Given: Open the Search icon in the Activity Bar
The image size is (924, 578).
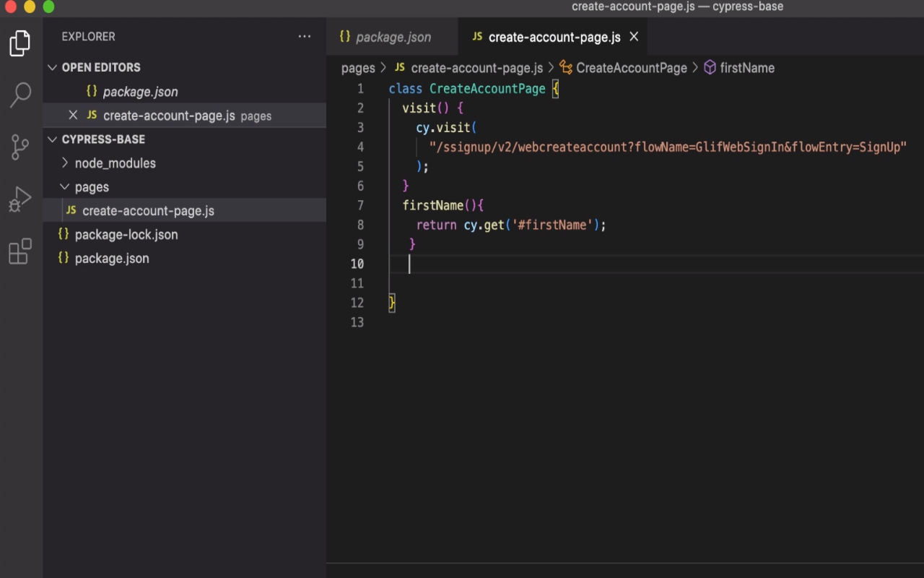Looking at the screenshot, I should (x=19, y=95).
